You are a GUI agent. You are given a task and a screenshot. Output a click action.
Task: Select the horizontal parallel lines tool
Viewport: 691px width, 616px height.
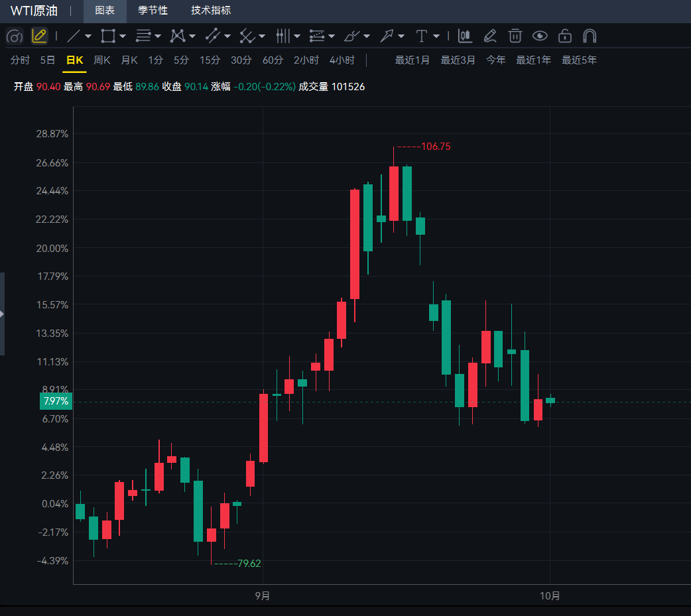tap(143, 36)
